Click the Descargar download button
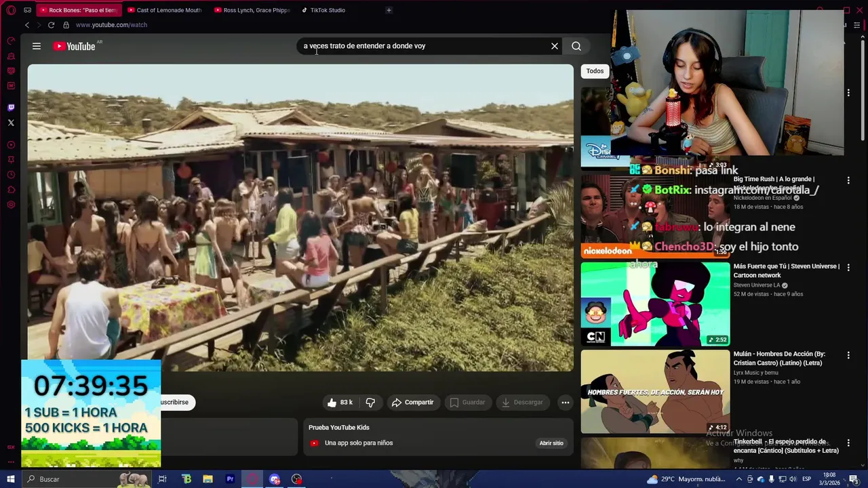The width and height of the screenshot is (868, 488). click(522, 403)
